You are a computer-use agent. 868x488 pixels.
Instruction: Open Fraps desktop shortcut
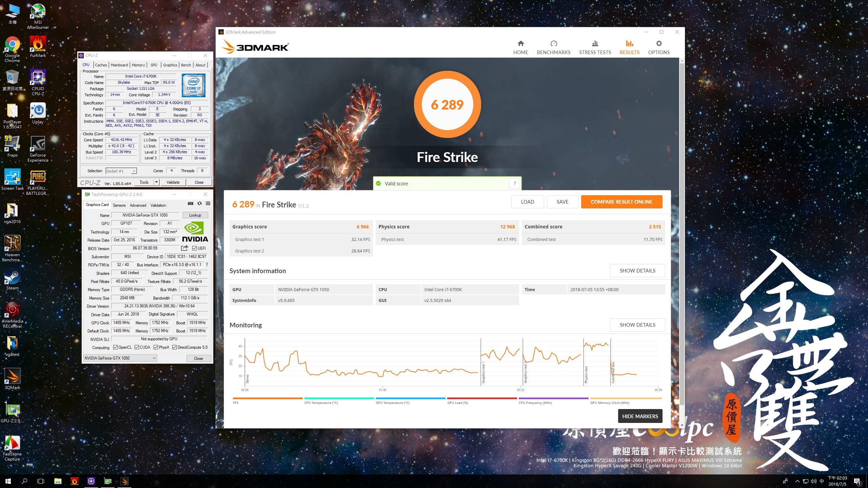(12, 146)
